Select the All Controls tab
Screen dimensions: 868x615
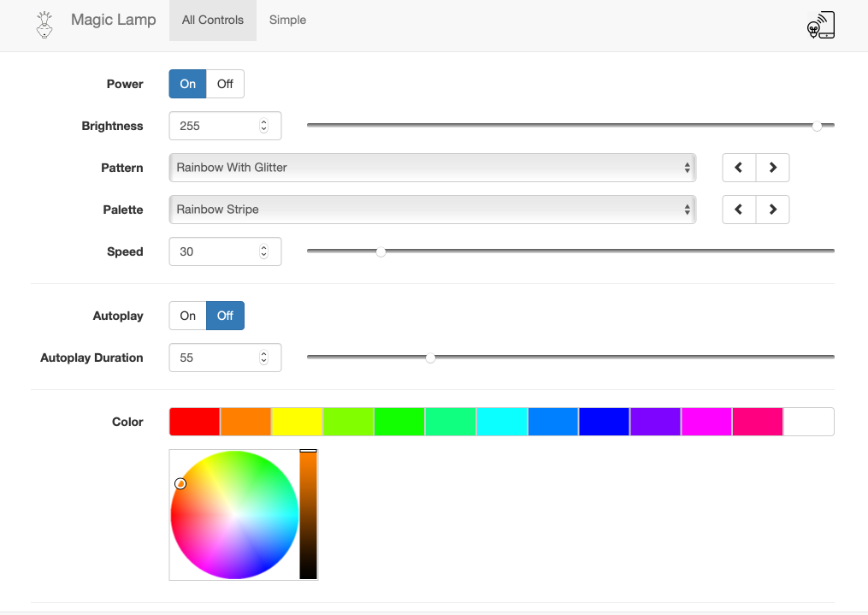[212, 21]
